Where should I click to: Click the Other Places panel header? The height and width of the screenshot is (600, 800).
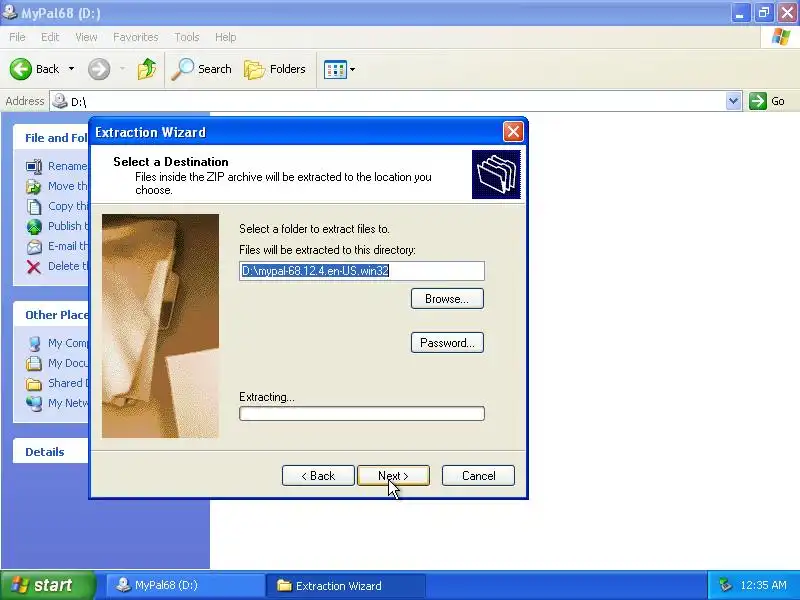click(51, 315)
